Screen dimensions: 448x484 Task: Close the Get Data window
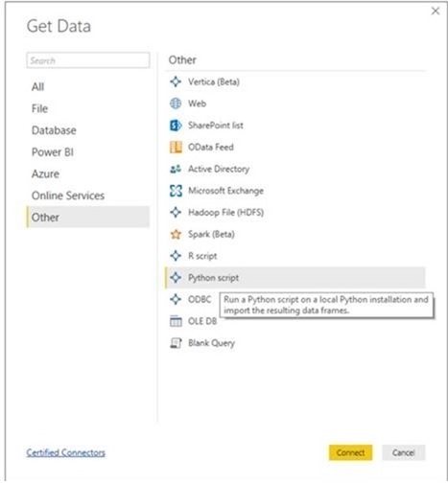tap(436, 12)
